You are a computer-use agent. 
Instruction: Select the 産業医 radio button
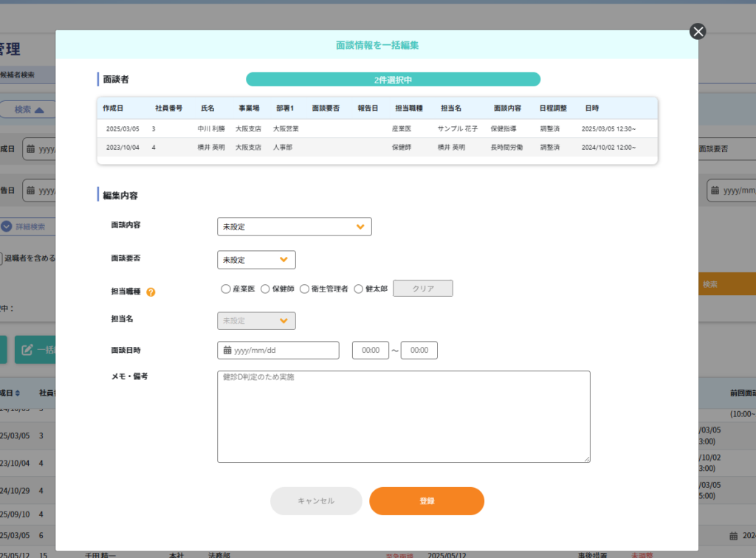(x=226, y=289)
